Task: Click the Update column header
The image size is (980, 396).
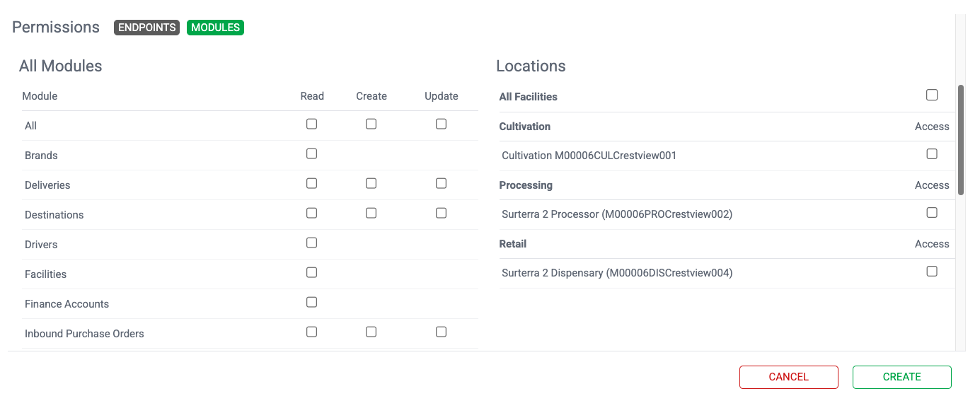Action: point(442,96)
